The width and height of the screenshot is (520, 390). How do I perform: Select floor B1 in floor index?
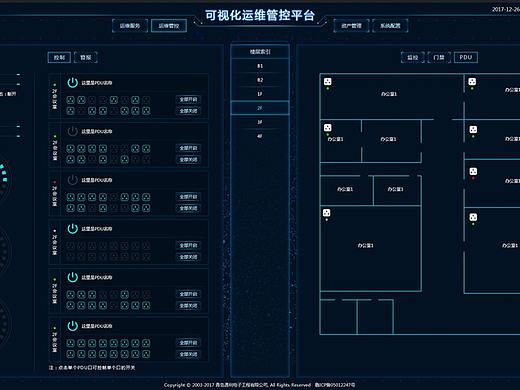coord(260,66)
